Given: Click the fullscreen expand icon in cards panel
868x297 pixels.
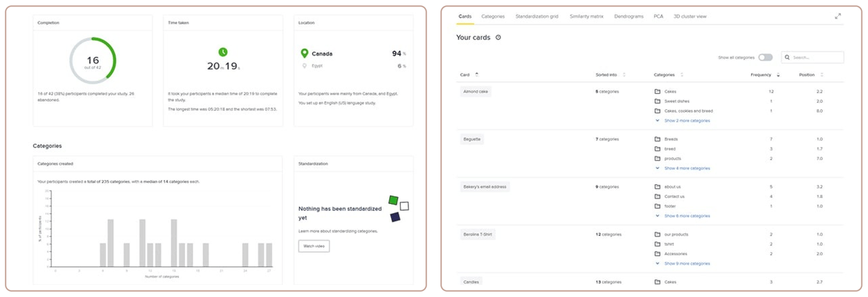Looking at the screenshot, I should (838, 16).
